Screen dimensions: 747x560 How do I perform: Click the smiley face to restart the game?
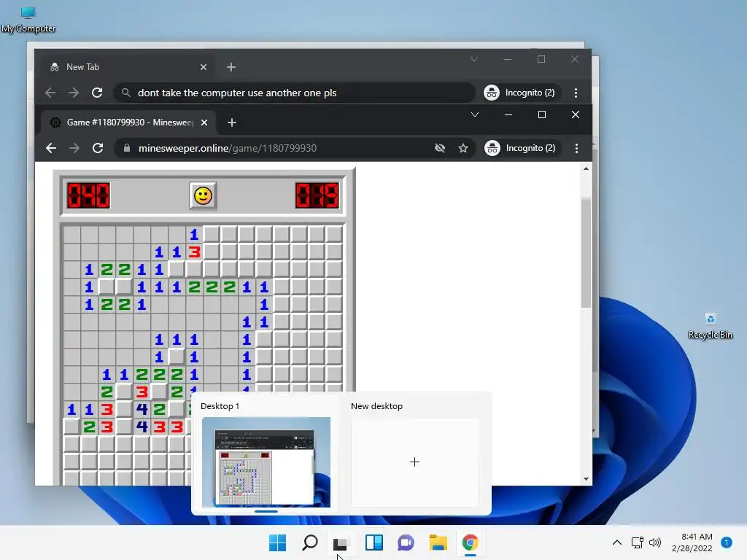click(x=203, y=195)
